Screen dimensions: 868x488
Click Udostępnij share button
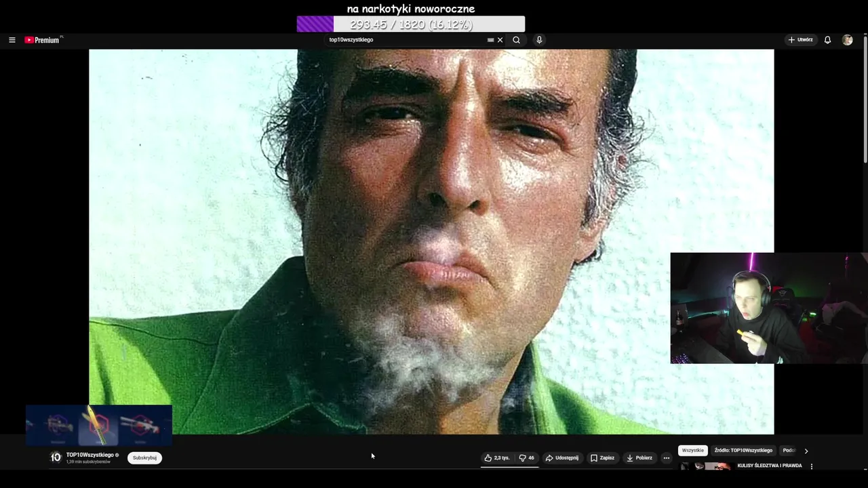pos(561,457)
